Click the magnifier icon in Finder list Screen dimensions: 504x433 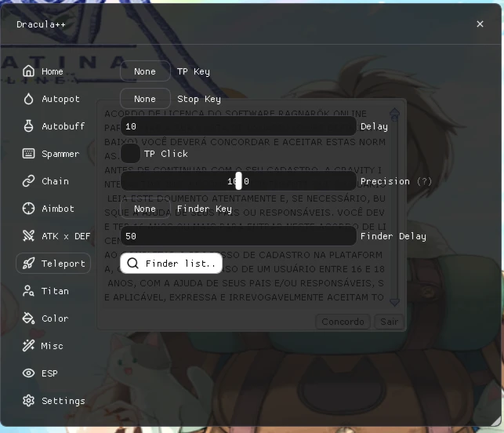132,264
